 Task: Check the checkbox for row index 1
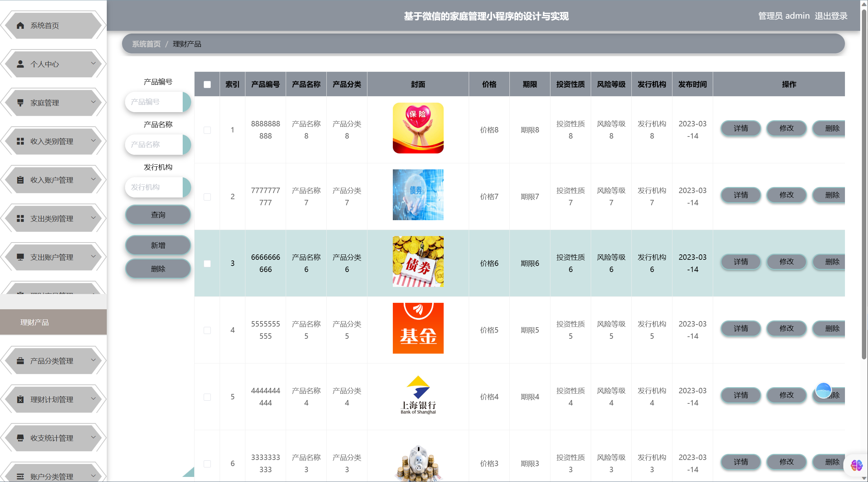(x=207, y=130)
